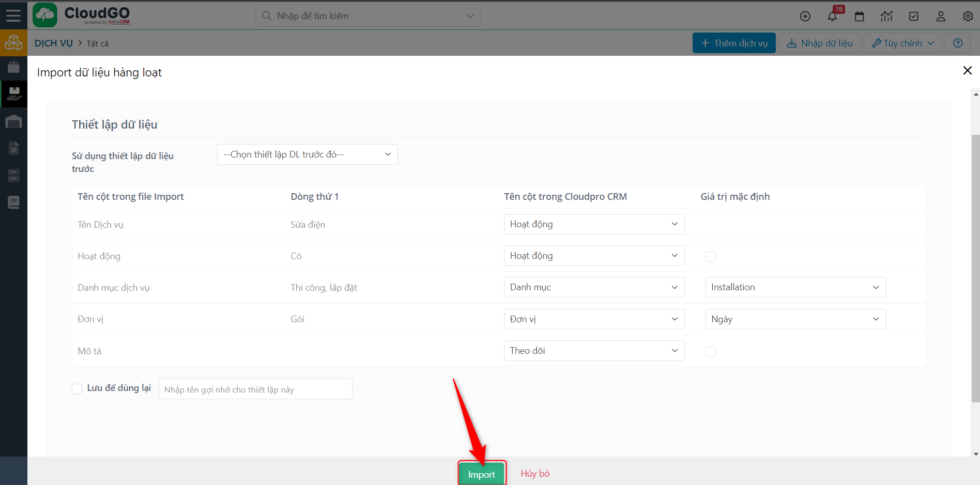The width and height of the screenshot is (980, 485).
Task: Tick the 'Lưu để dùng lại' checkbox
Action: pos(77,389)
